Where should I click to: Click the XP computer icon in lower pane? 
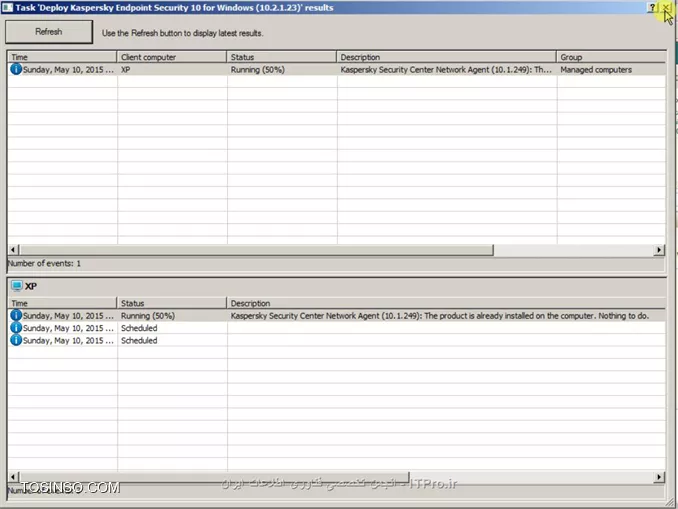click(17, 286)
